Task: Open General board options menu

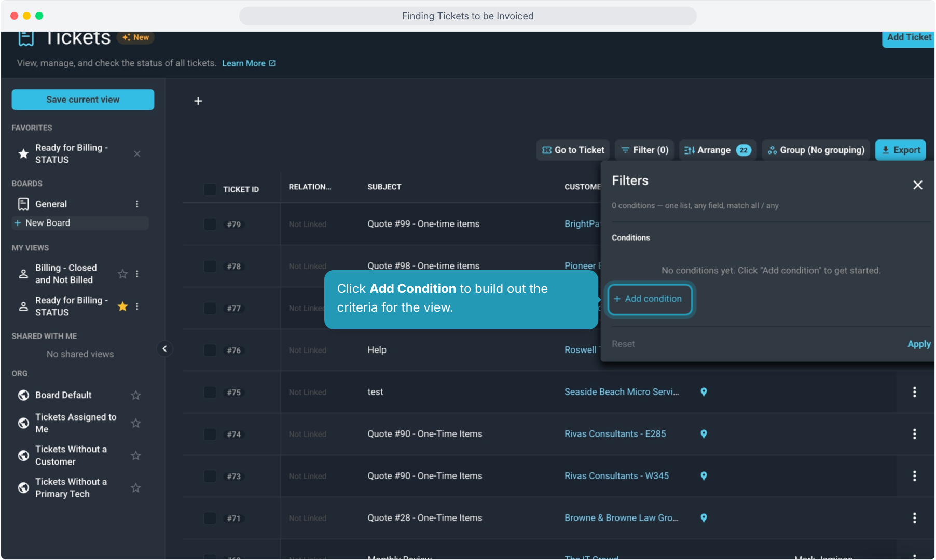Action: point(137,204)
